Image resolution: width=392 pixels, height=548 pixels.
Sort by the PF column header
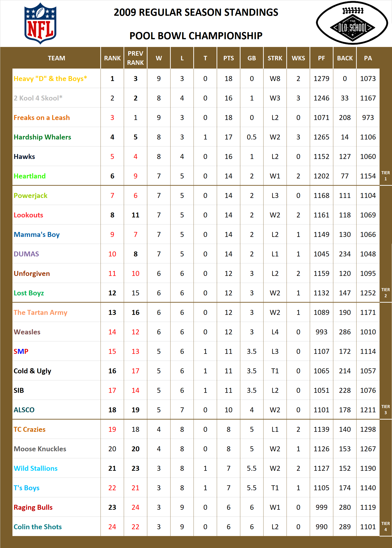pyautogui.click(x=321, y=58)
